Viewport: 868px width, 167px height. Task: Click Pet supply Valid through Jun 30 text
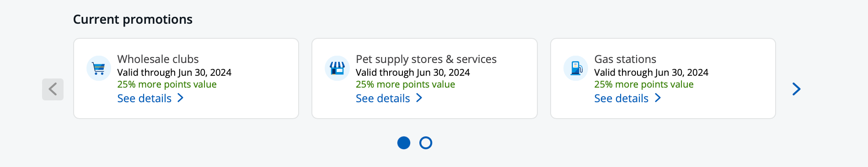[413, 73]
